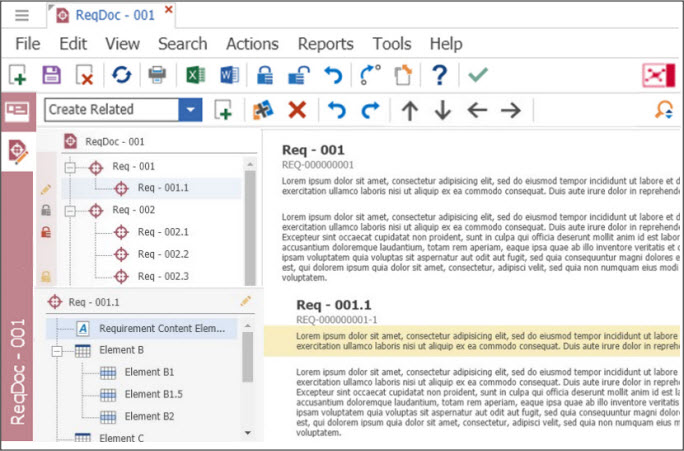This screenshot has height=451, width=684.
Task: Export to Word using the blue icon
Action: click(x=228, y=75)
